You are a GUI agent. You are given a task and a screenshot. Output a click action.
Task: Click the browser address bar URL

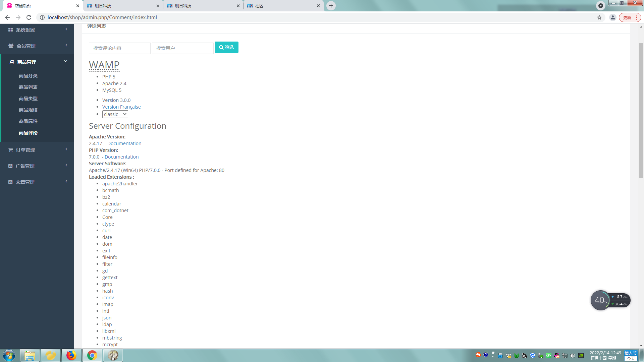tap(102, 17)
